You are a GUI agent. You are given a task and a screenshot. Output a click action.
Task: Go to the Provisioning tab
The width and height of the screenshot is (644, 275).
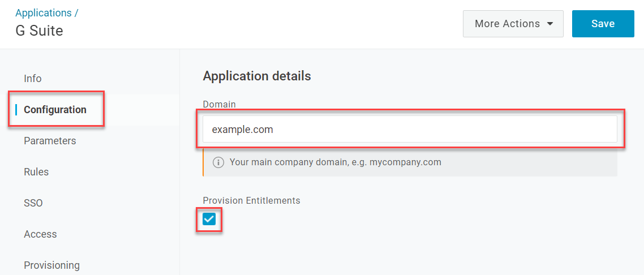[x=51, y=265]
